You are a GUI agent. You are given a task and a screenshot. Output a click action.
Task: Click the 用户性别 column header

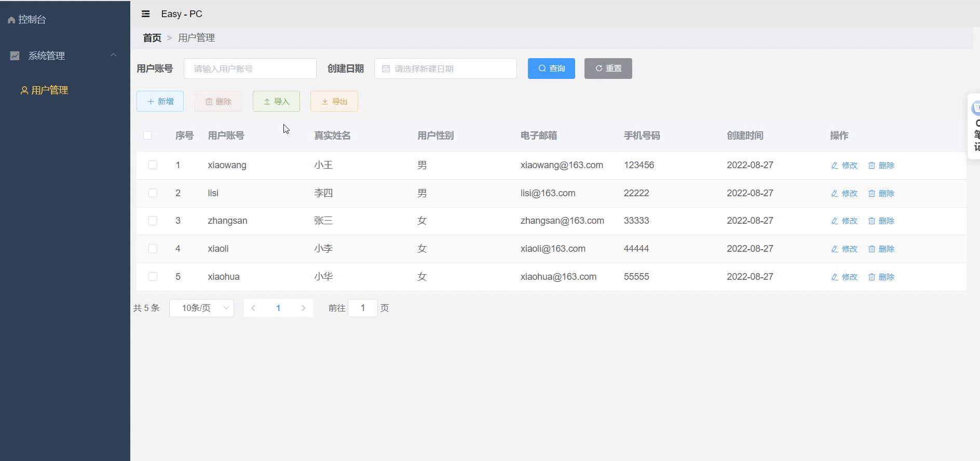tap(435, 135)
